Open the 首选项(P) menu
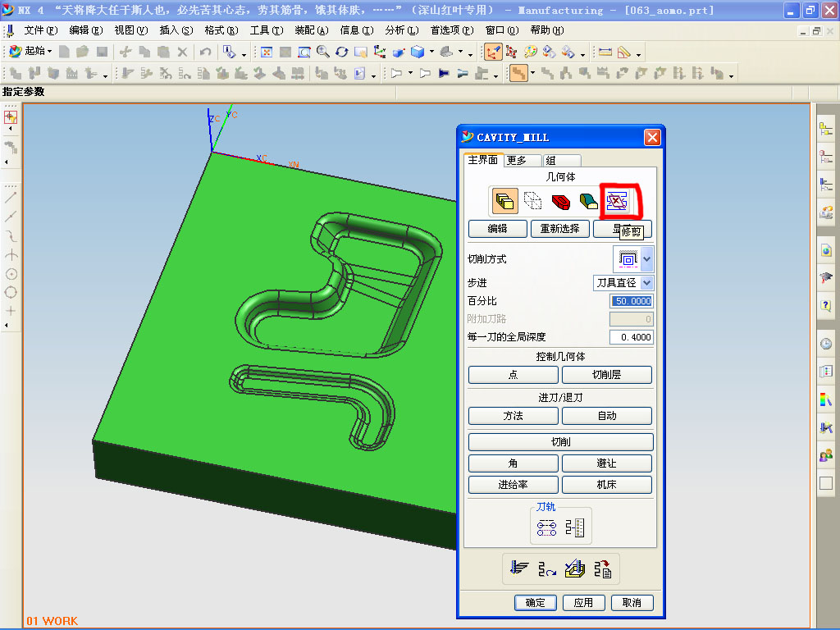Viewport: 840px width, 630px height. coord(452,30)
